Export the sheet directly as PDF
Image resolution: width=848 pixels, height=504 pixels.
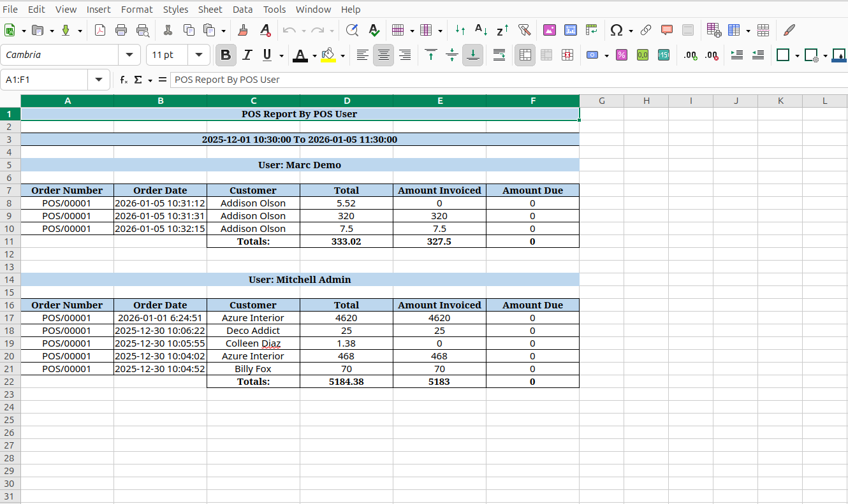100,30
